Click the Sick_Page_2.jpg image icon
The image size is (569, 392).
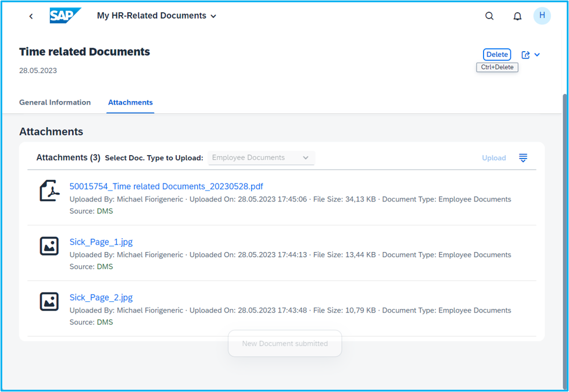[x=49, y=301]
